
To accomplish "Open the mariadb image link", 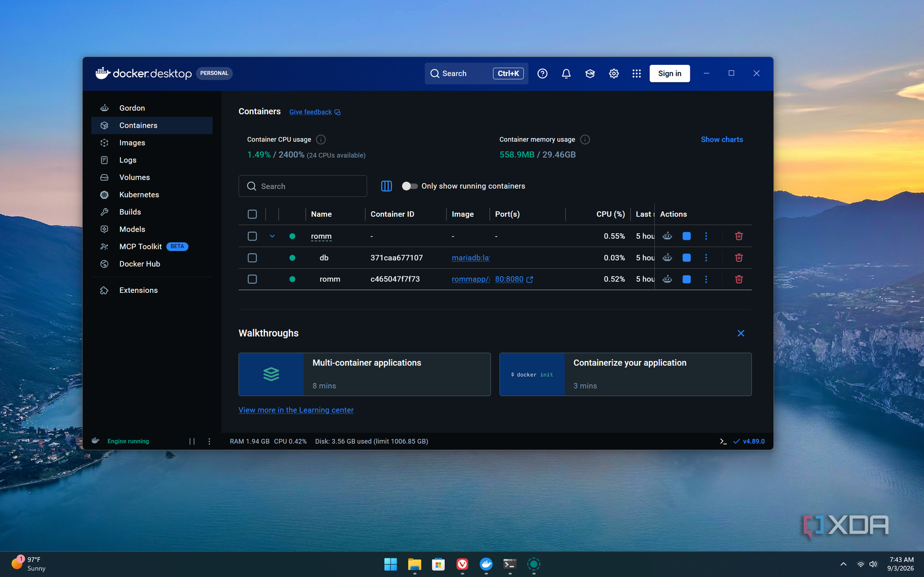I will click(x=470, y=258).
